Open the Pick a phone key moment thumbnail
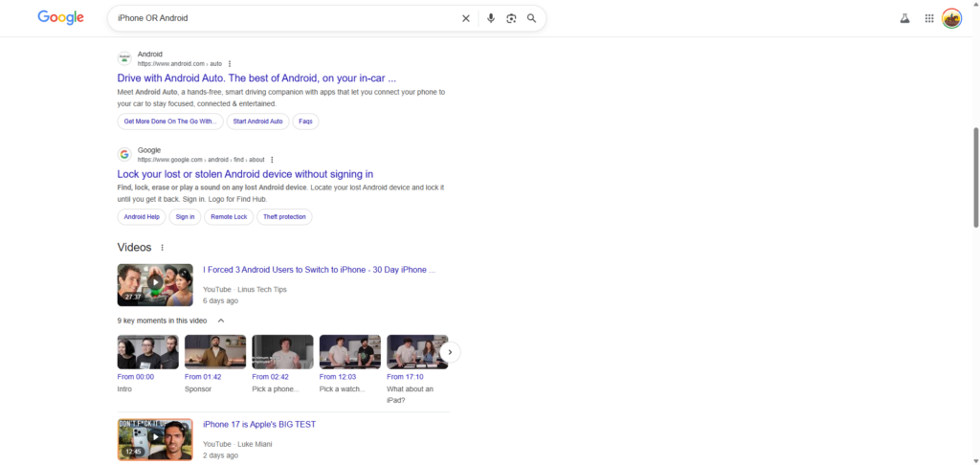This screenshot has width=980, height=465. [282, 352]
